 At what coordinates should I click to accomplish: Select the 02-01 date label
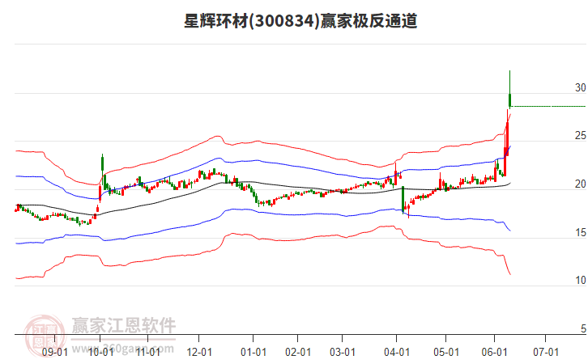(x=298, y=353)
